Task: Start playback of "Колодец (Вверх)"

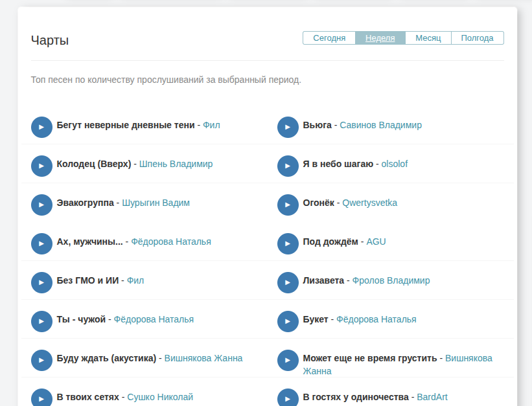Action: [41, 166]
